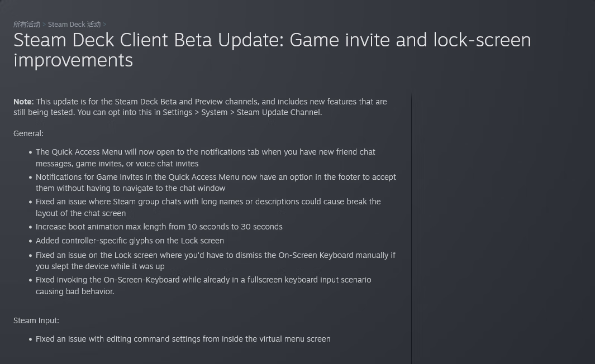Click the Quick Access Menu notifications bullet

(x=205, y=158)
